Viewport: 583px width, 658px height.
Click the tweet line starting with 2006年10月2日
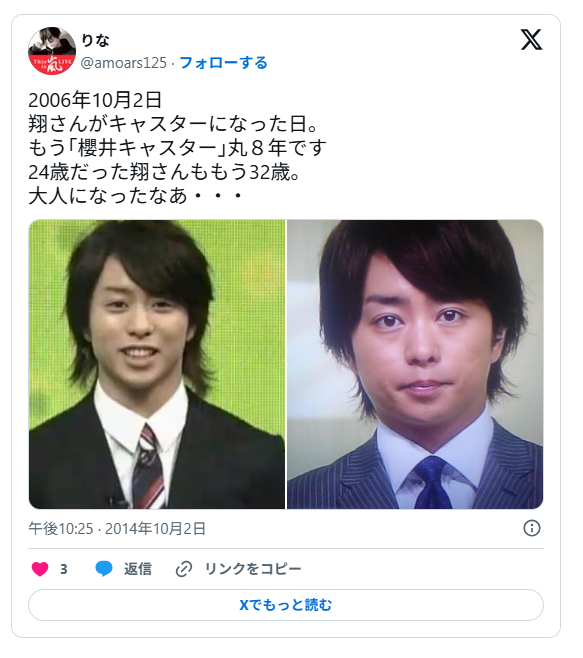95,100
